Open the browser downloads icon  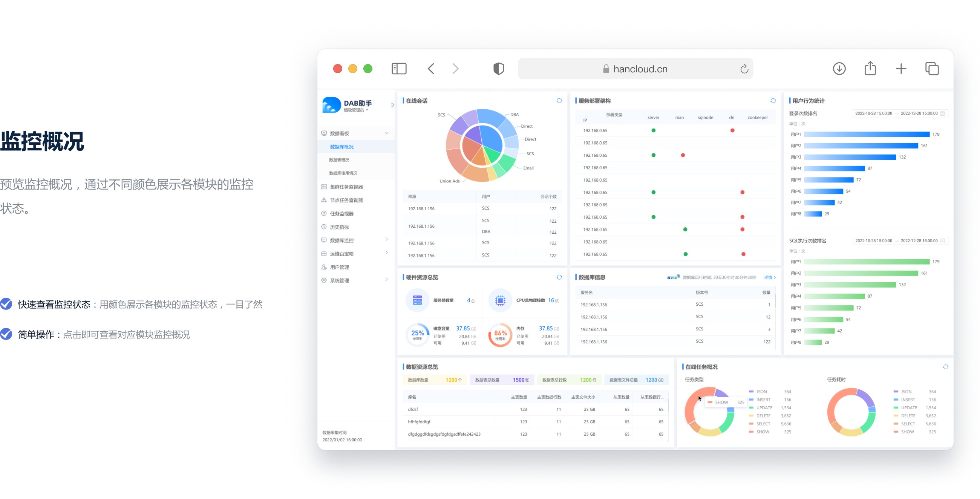[839, 69]
